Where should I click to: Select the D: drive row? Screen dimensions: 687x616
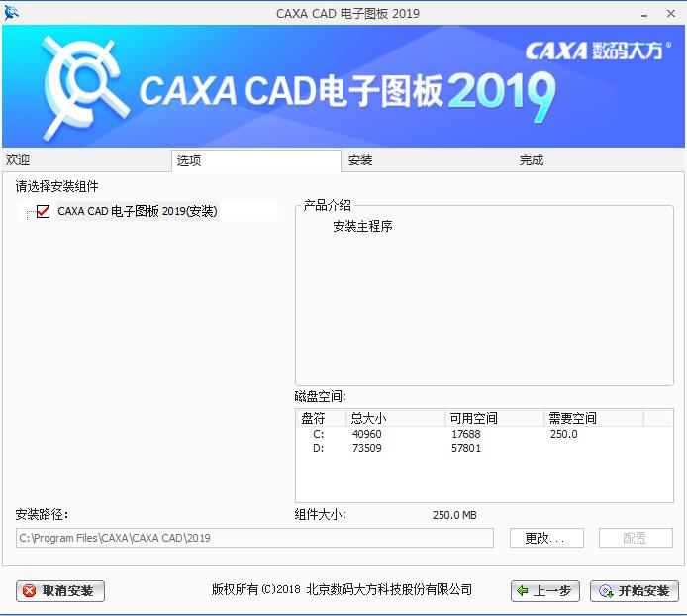(x=484, y=448)
